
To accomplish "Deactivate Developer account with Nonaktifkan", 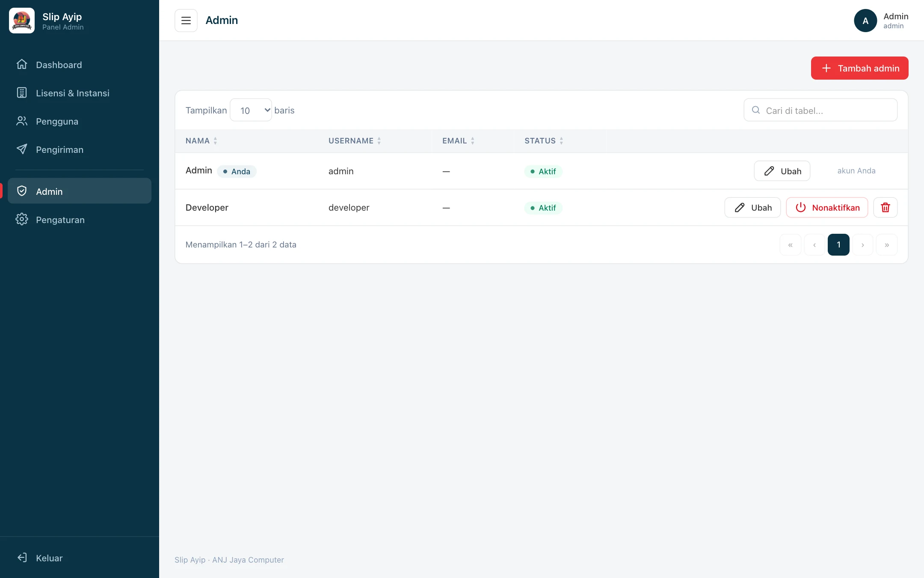I will point(827,208).
